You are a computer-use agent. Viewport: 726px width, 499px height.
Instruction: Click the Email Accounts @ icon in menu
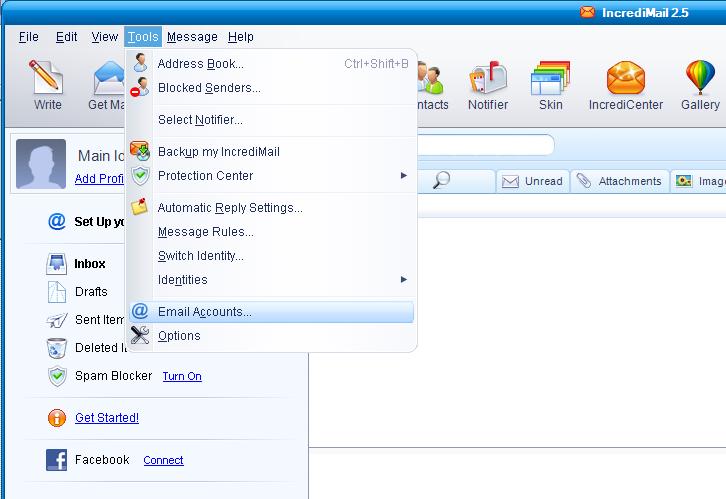140,311
